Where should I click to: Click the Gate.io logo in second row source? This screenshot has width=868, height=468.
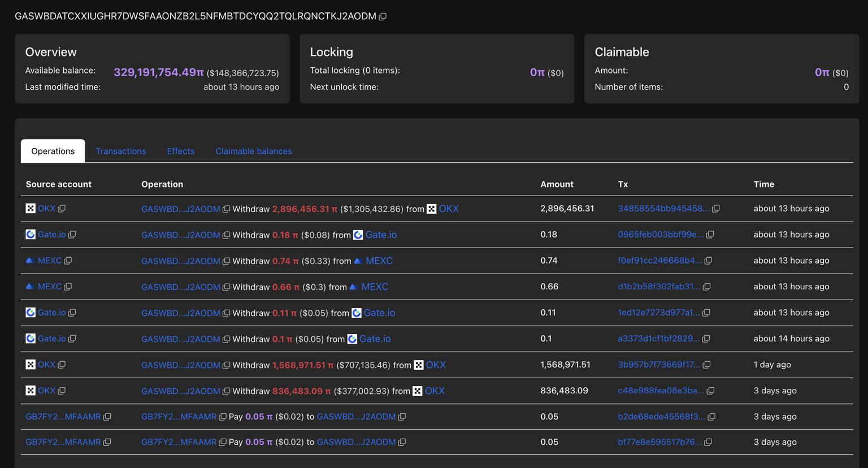31,235
